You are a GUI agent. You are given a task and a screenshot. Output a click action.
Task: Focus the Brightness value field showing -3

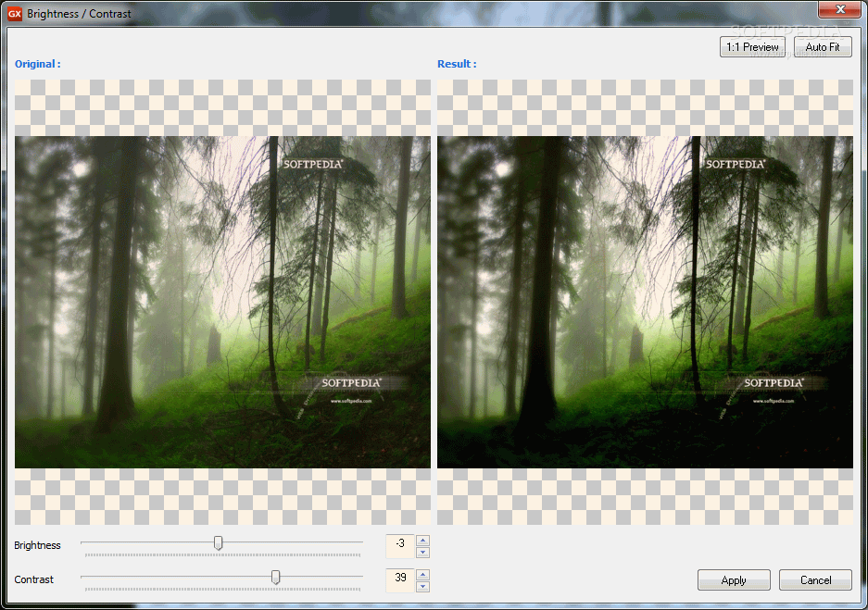point(400,546)
